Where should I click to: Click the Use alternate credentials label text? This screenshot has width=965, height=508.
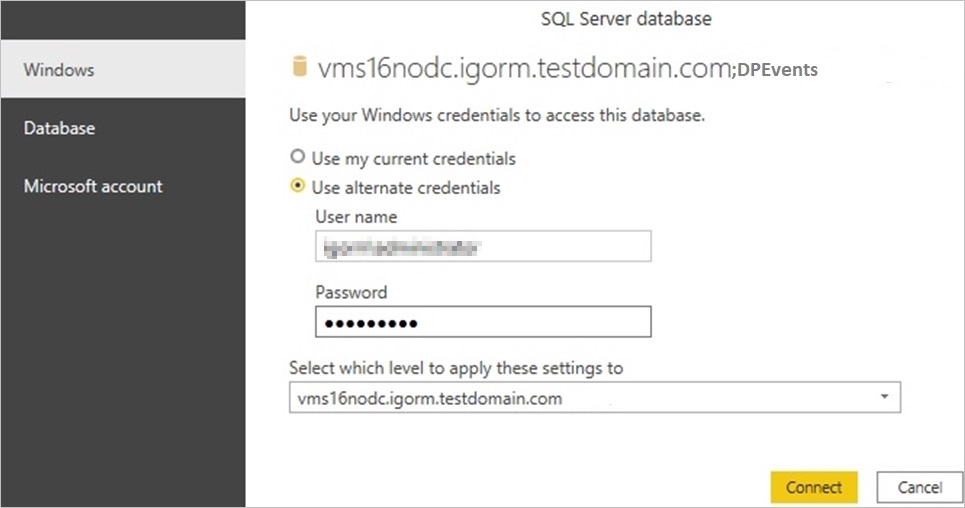[406, 187]
